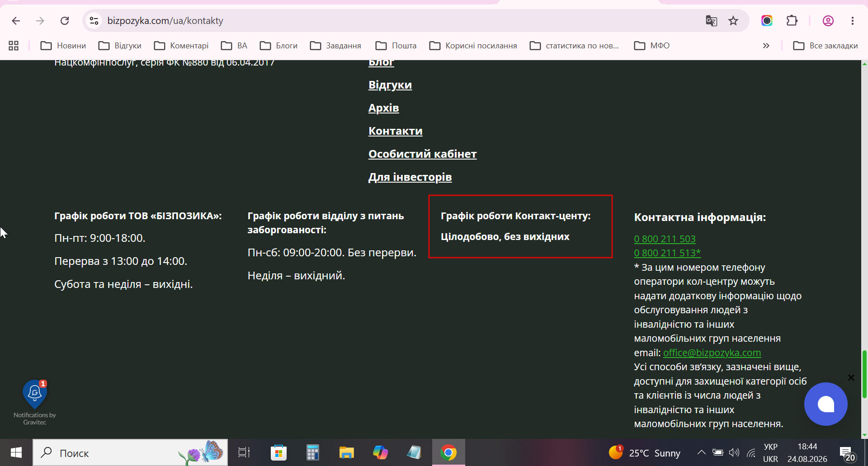Open the Завдання bookmark folder
This screenshot has width=868, height=466.
pyautogui.click(x=335, y=46)
